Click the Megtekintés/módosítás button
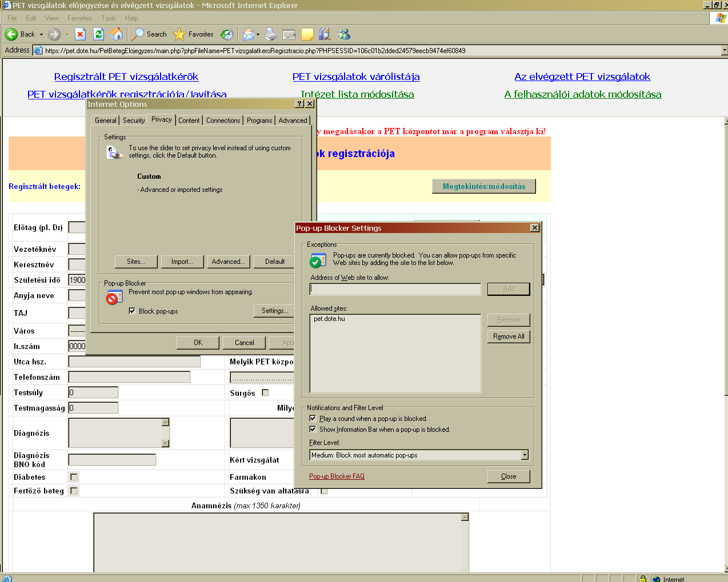 pyautogui.click(x=484, y=186)
